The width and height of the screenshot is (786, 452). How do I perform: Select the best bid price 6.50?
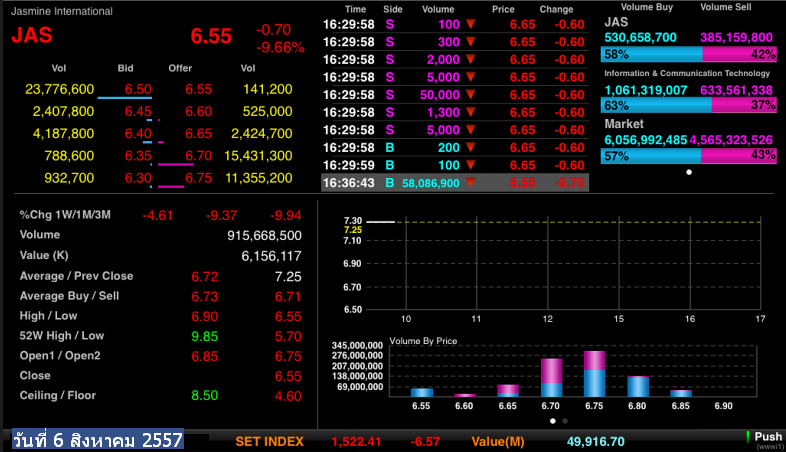click(x=138, y=89)
